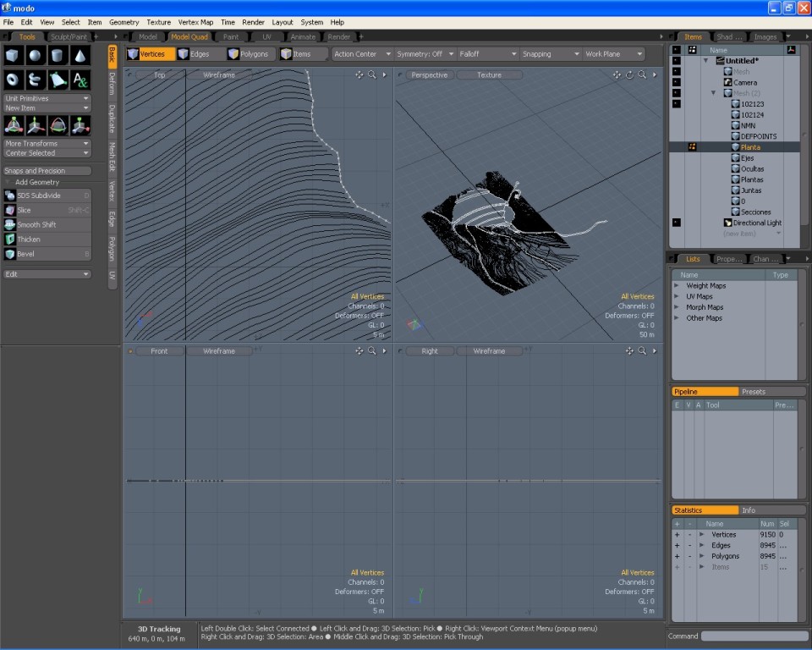This screenshot has height=650, width=812.
Task: Select the Torus primitive tool
Action: pyautogui.click(x=14, y=80)
